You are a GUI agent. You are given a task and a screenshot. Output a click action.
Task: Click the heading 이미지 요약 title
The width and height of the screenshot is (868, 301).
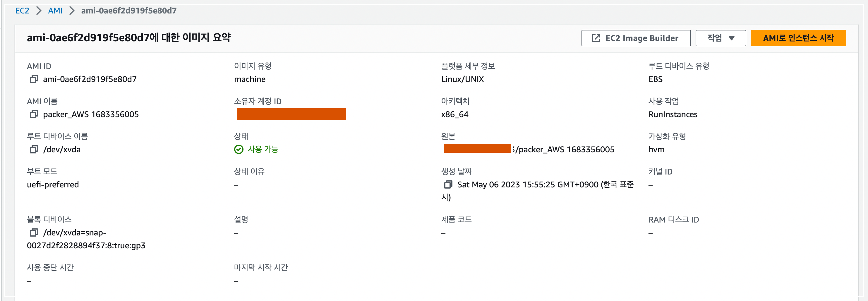pos(129,37)
